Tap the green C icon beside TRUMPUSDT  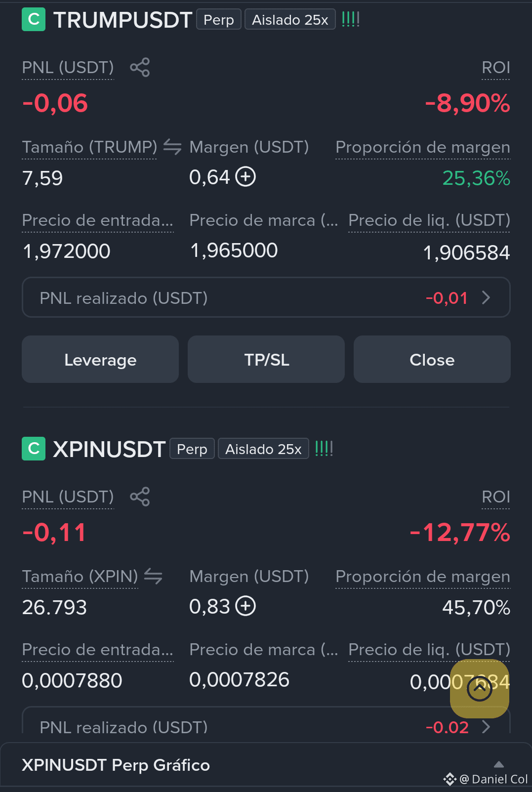coord(34,19)
